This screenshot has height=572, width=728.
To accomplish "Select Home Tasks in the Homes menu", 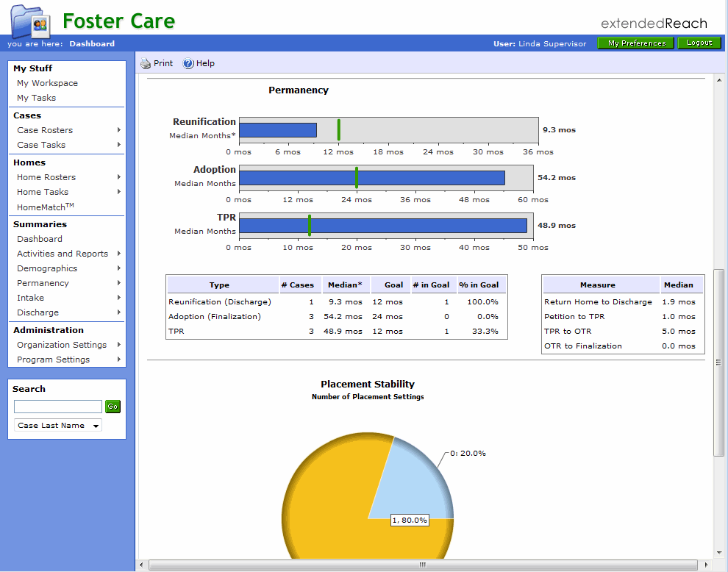I will 43,192.
